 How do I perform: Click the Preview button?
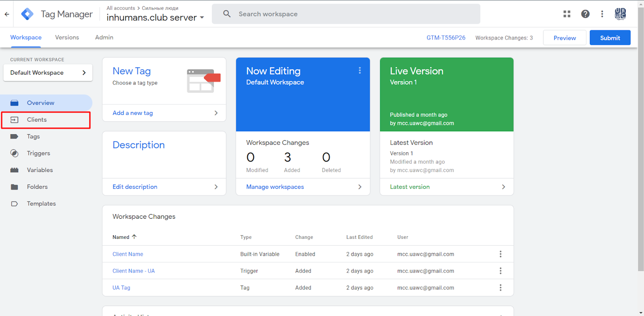point(565,38)
